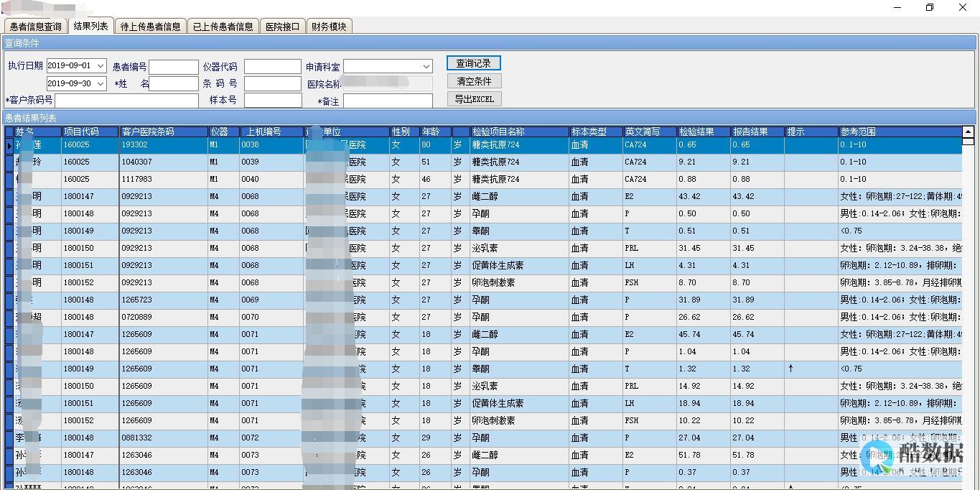980x490 pixels.
Task: Click the 促黄体生成素 cell with result 4.31
Action: [x=519, y=265]
